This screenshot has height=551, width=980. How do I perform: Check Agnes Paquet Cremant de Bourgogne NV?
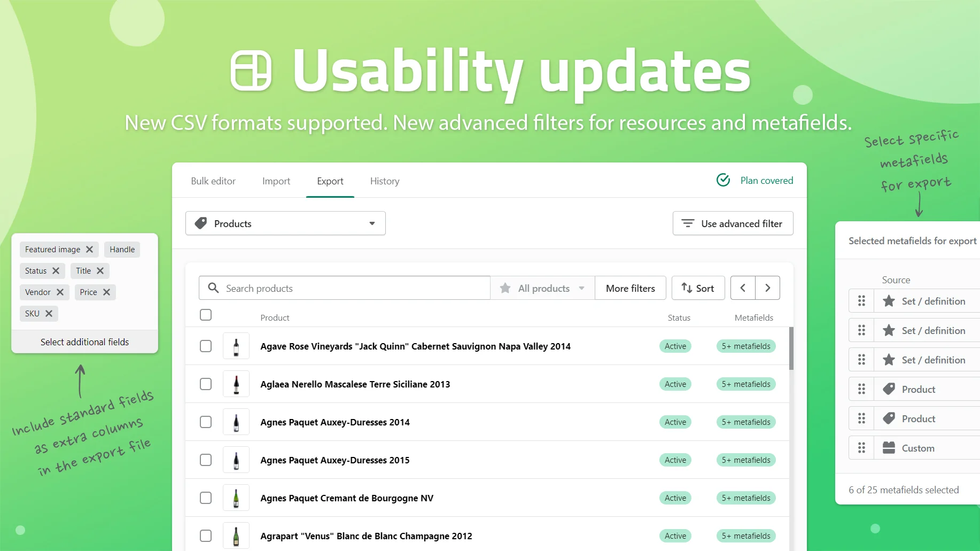point(206,498)
